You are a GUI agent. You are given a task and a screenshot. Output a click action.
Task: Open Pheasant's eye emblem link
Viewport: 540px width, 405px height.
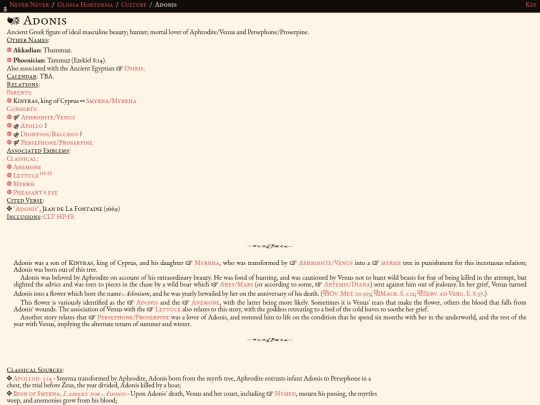pyautogui.click(x=35, y=193)
